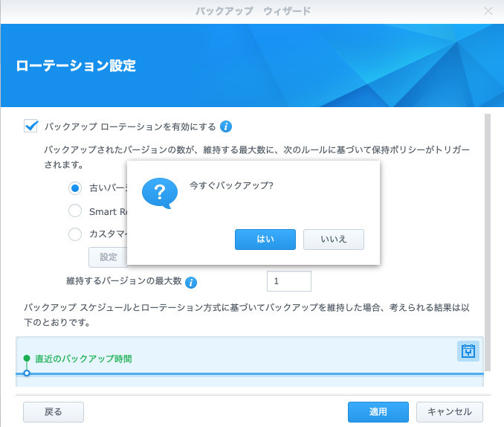This screenshot has width=504, height=427.
Task: Go back with the 戻る button
Action: coord(54,411)
